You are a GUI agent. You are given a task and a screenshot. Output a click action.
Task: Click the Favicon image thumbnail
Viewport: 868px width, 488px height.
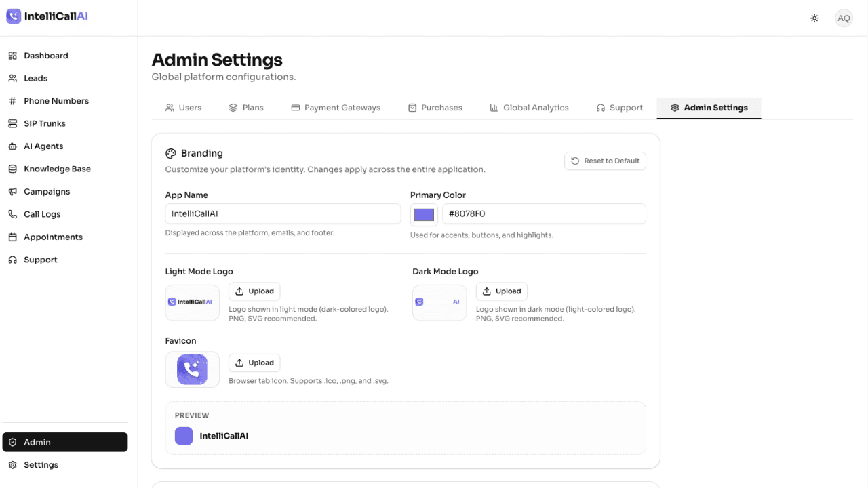(193, 369)
